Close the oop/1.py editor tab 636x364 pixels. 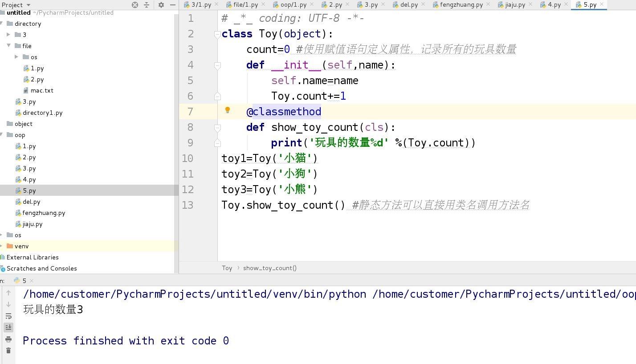(x=311, y=4)
